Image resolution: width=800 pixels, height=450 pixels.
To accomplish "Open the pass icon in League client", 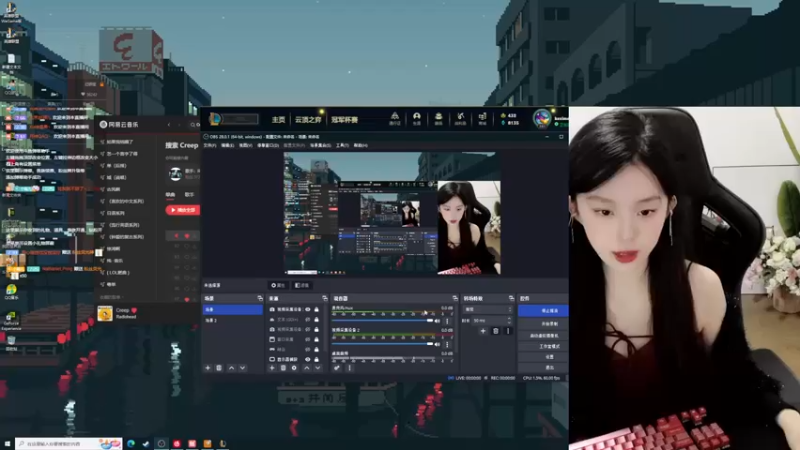I will pyautogui.click(x=394, y=118).
